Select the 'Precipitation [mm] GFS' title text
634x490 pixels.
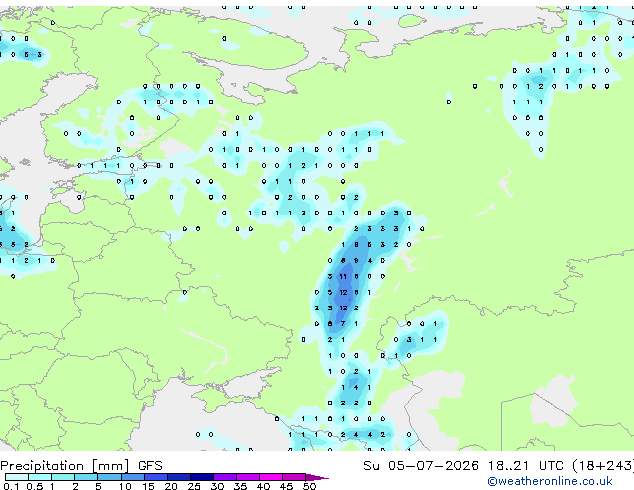point(81,466)
